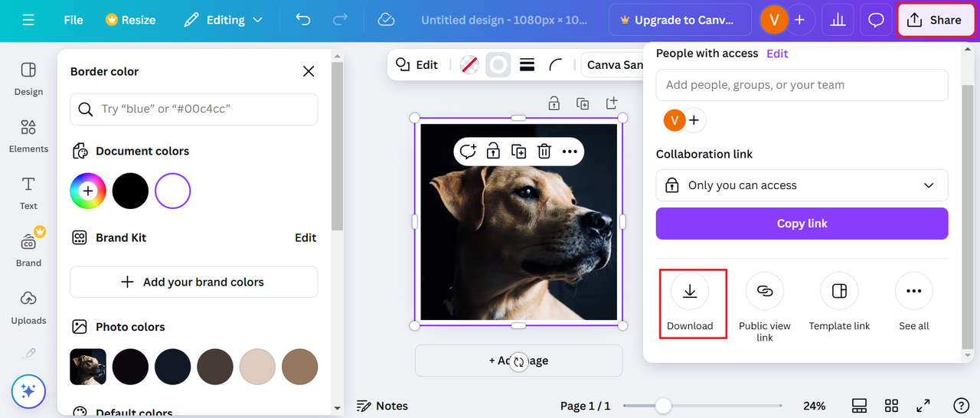Click the plus next to top bar avatar
Screen dimensions: 980x418
pyautogui.click(x=799, y=20)
